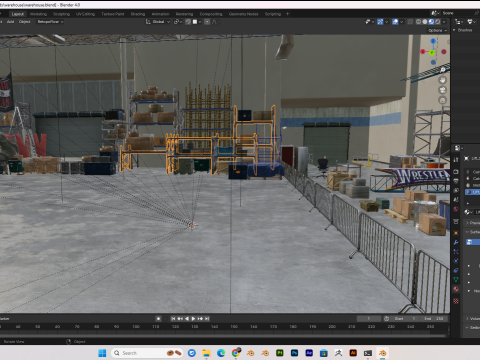Toggle proportional editing in the header
480x360 pixels.
click(x=207, y=22)
